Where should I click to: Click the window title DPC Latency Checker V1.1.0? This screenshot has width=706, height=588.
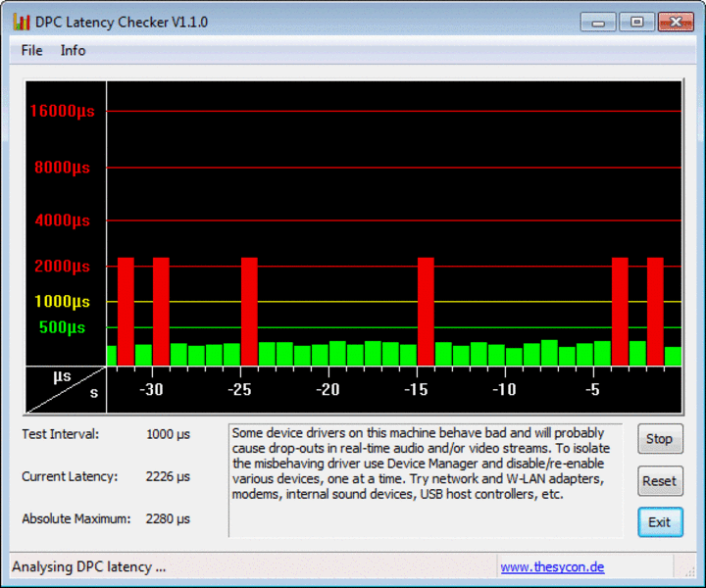tap(122, 22)
